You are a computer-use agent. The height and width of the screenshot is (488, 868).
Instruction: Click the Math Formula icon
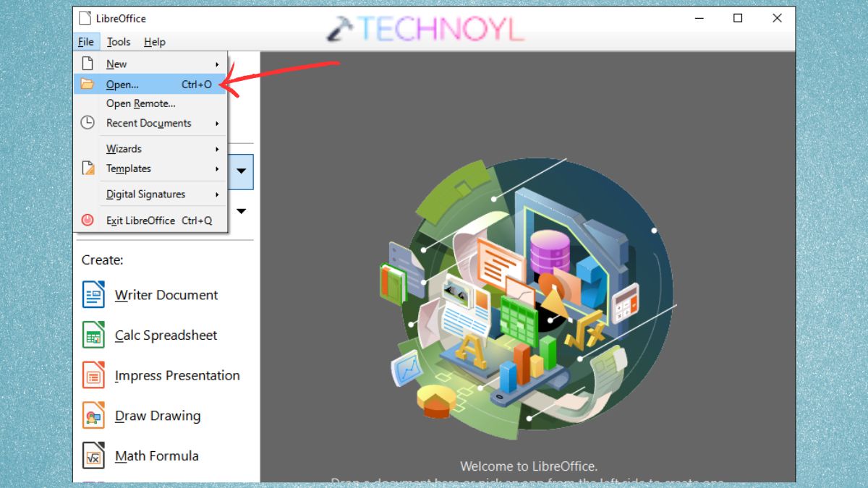pyautogui.click(x=93, y=456)
